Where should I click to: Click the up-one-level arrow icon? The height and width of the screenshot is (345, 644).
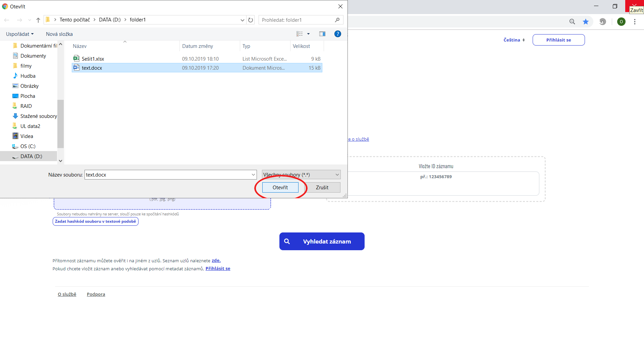pos(38,20)
